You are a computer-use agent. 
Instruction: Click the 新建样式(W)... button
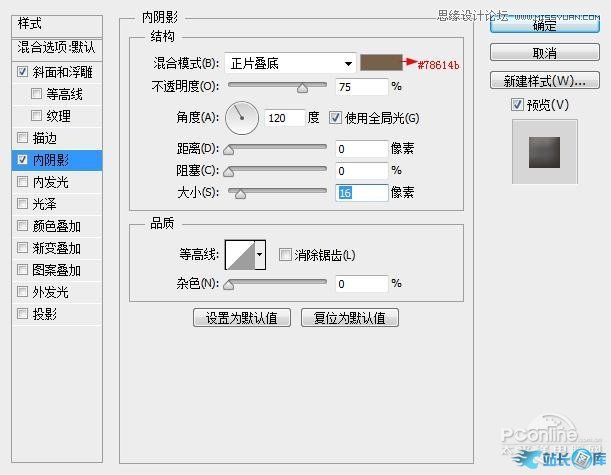pos(544,80)
